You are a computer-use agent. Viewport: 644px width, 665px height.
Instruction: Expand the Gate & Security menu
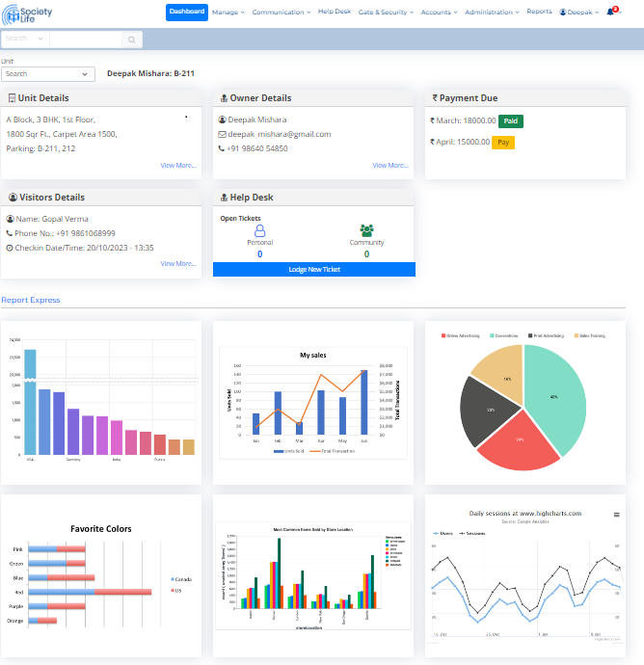(x=386, y=13)
